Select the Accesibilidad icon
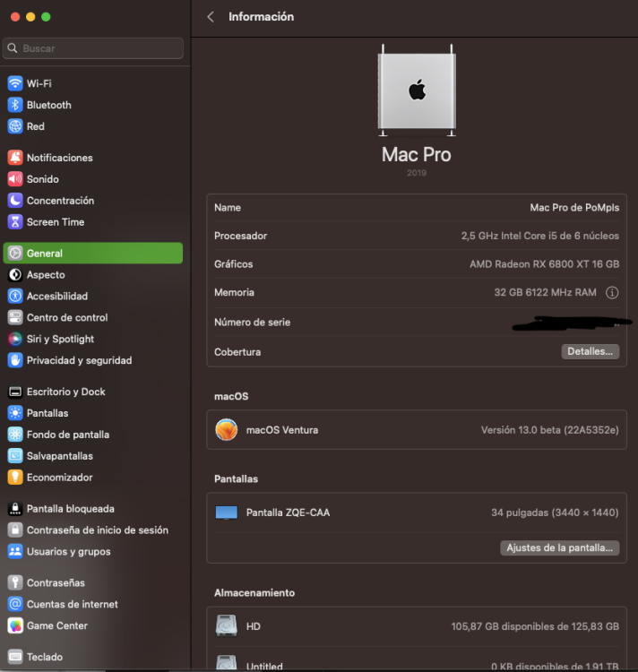 pyautogui.click(x=15, y=296)
